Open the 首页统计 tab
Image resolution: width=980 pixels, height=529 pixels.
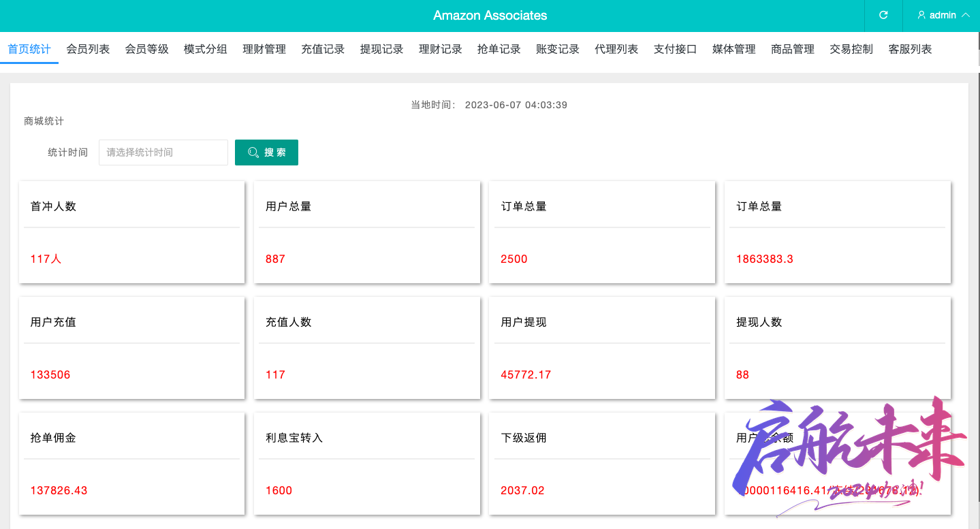click(x=29, y=49)
